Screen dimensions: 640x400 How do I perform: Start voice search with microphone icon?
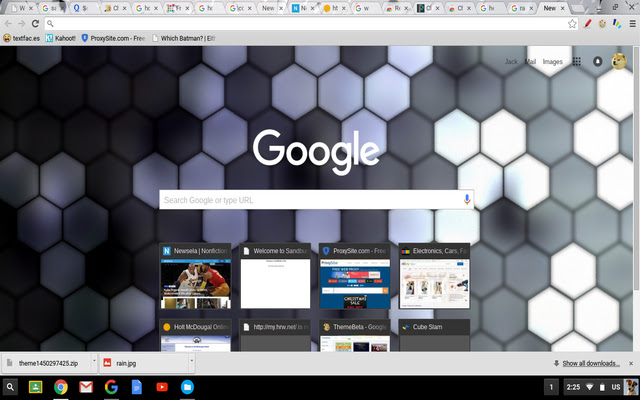point(467,200)
